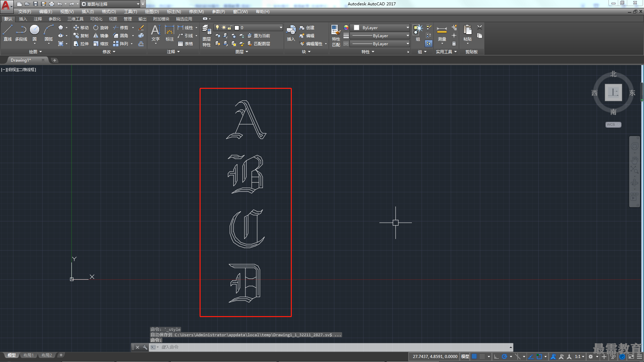The height and width of the screenshot is (362, 644).
Task: Toggle grid display in status bar
Action: click(x=475, y=357)
